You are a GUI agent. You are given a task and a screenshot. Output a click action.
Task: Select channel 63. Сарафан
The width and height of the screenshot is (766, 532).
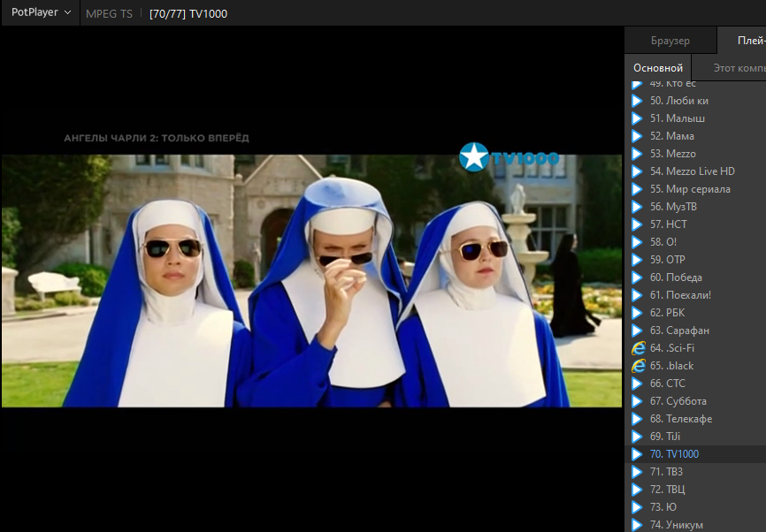tap(695, 331)
